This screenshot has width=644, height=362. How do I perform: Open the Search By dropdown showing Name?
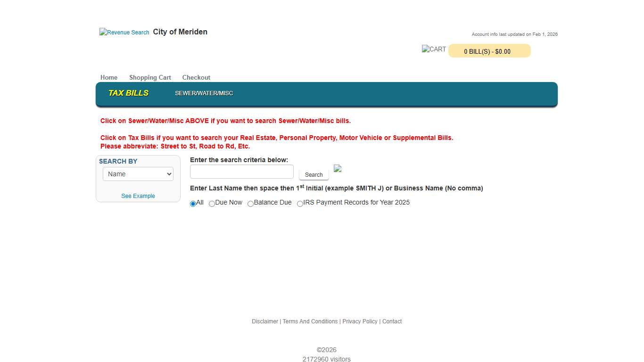[x=138, y=174]
